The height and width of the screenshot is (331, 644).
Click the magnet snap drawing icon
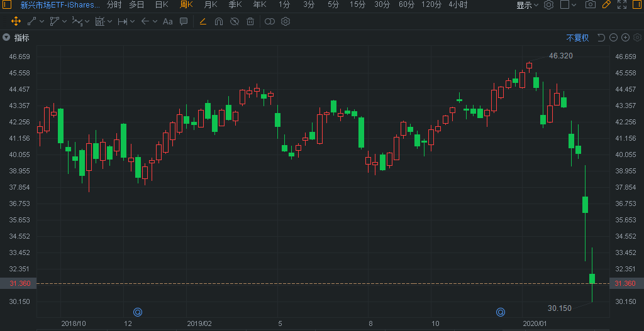(219, 21)
